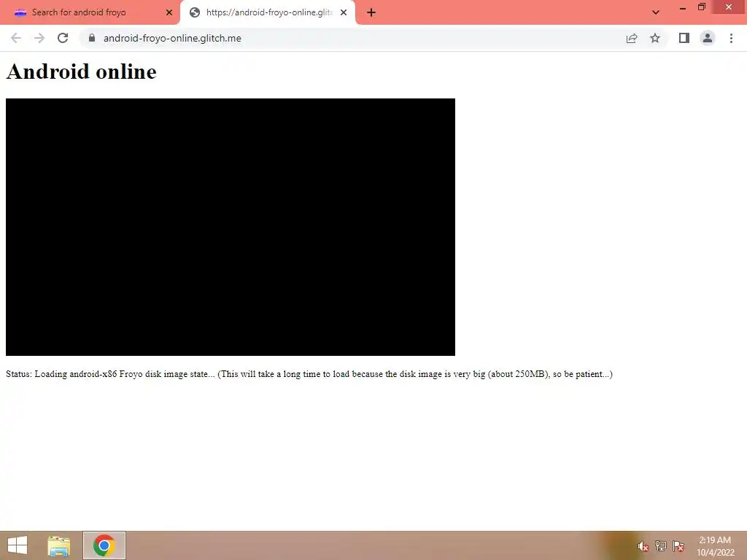Image resolution: width=747 pixels, height=560 pixels.
Task: Open the browser side panel
Action: coord(684,38)
